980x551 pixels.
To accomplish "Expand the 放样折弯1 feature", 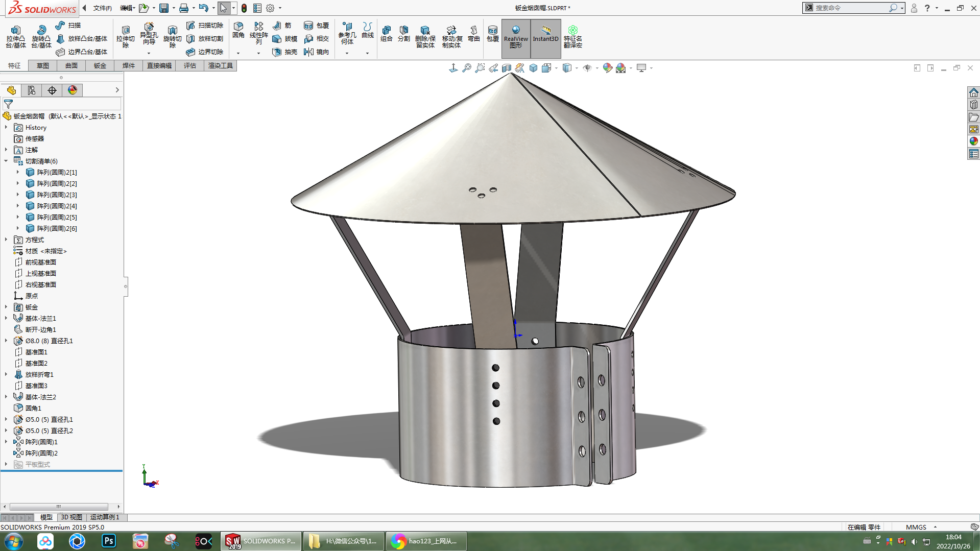I will point(6,374).
